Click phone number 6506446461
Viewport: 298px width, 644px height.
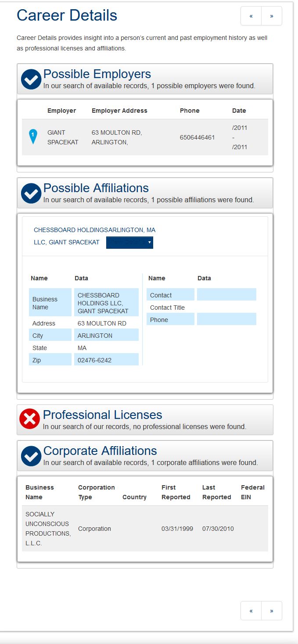pos(197,137)
